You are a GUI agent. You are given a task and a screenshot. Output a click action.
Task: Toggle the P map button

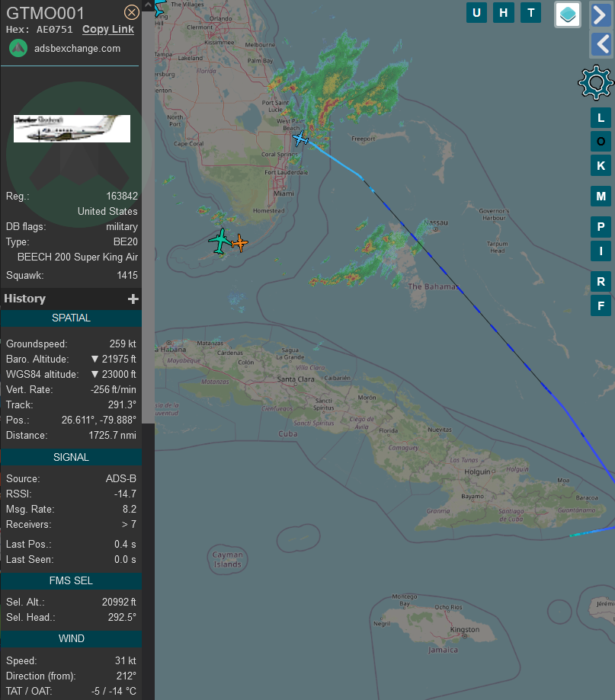click(601, 227)
